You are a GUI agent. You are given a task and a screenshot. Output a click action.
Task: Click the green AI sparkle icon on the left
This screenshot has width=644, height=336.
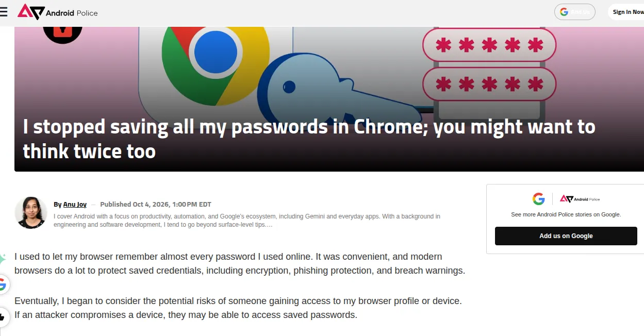(x=3, y=259)
